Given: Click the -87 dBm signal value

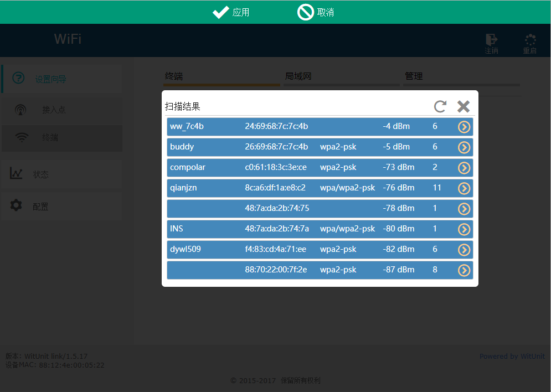Looking at the screenshot, I should tap(399, 270).
